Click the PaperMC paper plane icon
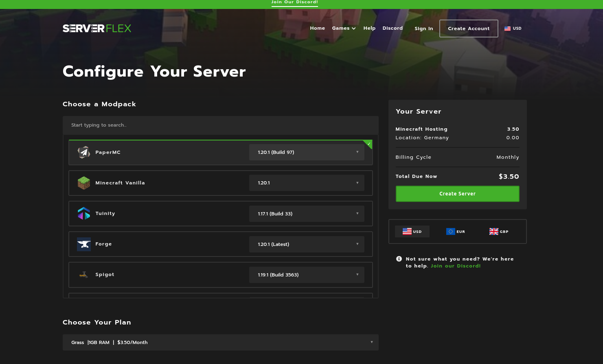This screenshot has height=364, width=603. (84, 152)
